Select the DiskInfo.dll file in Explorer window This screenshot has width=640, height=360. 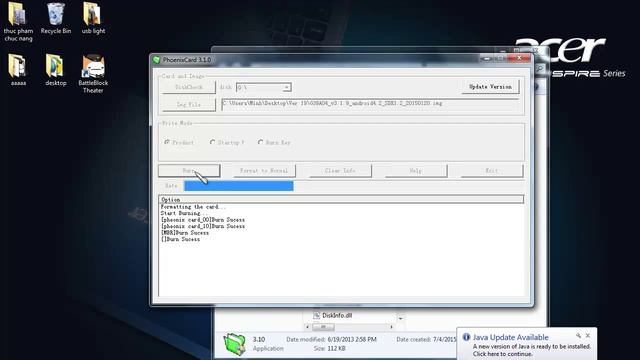coord(332,316)
